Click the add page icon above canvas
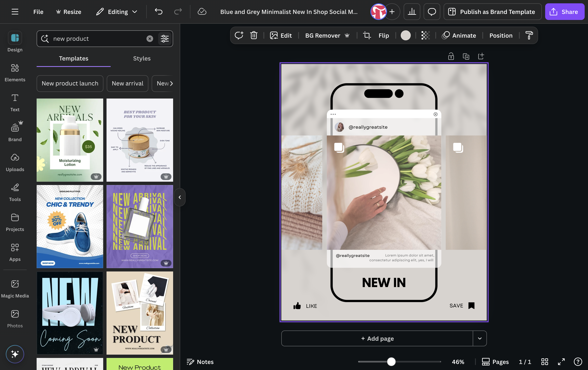The height and width of the screenshot is (370, 588). [x=481, y=56]
